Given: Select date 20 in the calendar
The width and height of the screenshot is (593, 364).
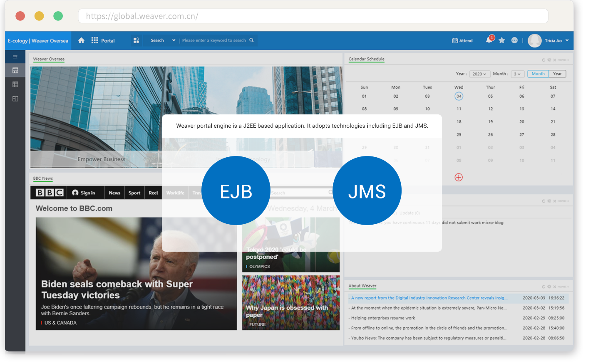Looking at the screenshot, I should point(522,122).
